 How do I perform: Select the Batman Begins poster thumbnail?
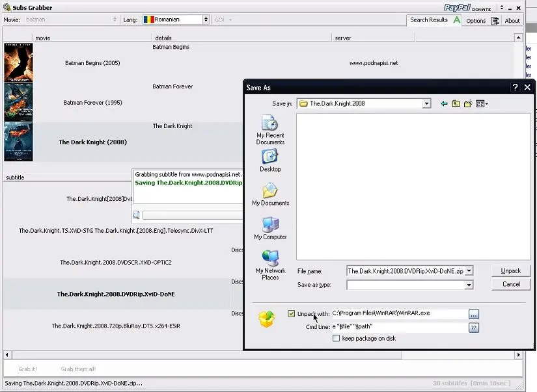pos(18,62)
